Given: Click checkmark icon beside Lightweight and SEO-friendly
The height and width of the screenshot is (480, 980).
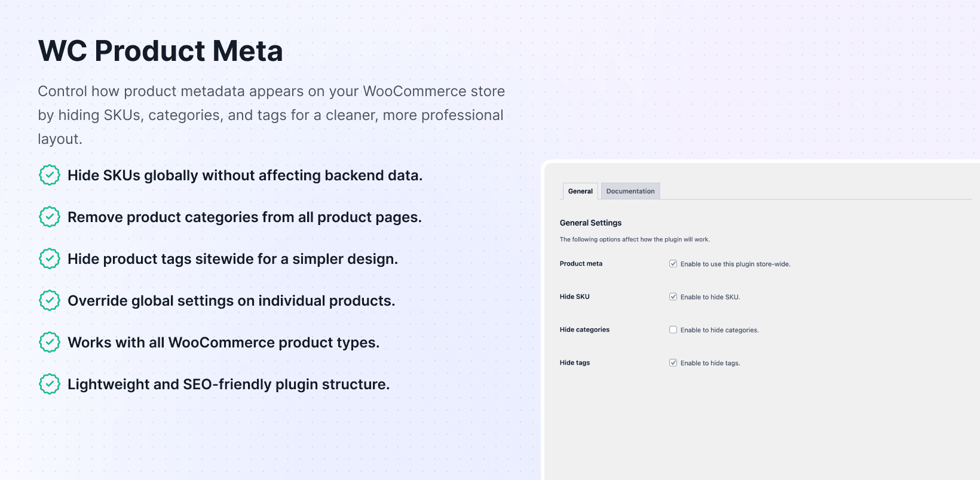Looking at the screenshot, I should tap(50, 384).
